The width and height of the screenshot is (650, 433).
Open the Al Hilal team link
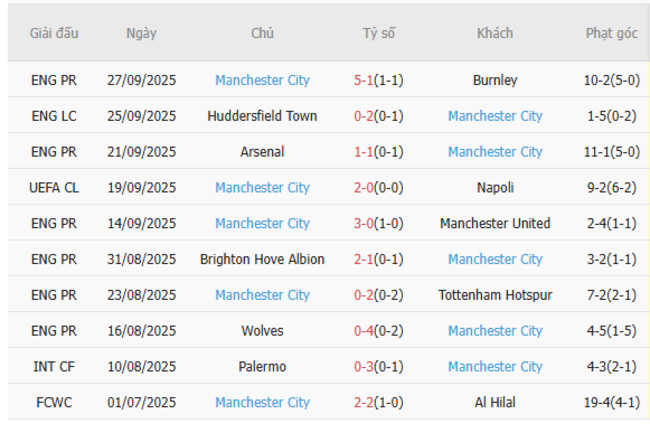(x=495, y=402)
